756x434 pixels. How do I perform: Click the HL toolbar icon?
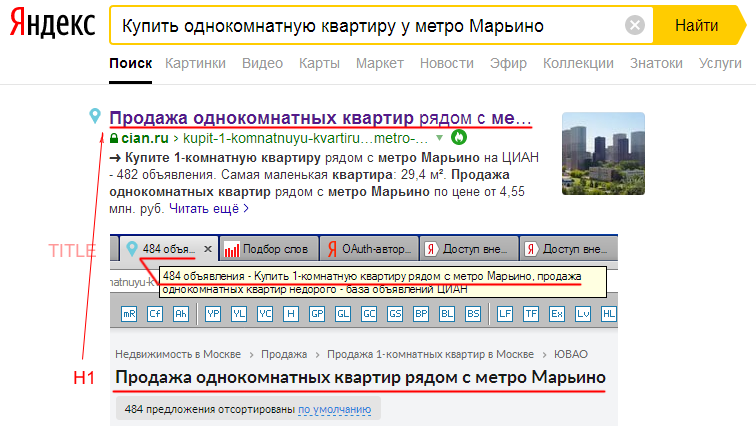pyautogui.click(x=609, y=314)
